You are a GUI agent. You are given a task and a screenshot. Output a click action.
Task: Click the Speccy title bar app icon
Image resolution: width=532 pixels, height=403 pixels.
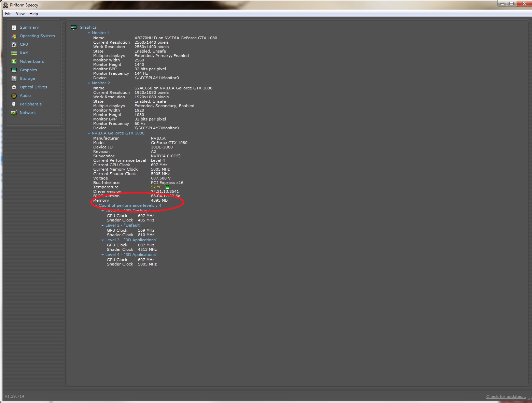click(x=5, y=5)
